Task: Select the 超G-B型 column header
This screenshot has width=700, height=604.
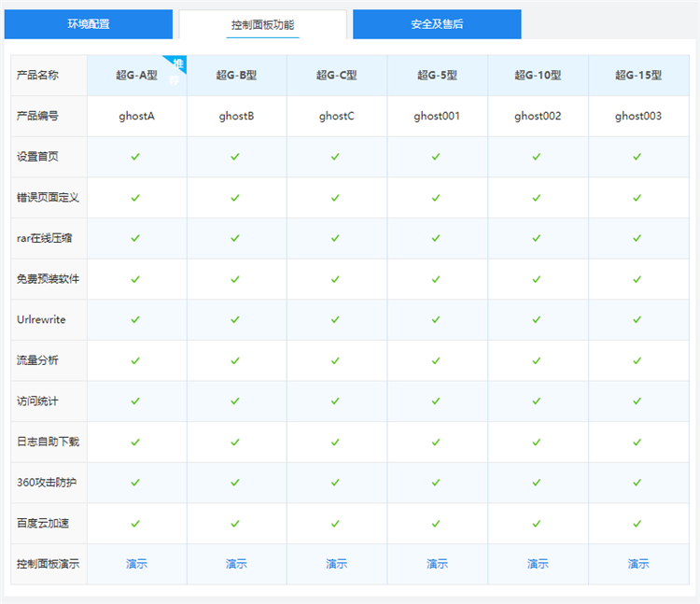Action: coord(236,76)
